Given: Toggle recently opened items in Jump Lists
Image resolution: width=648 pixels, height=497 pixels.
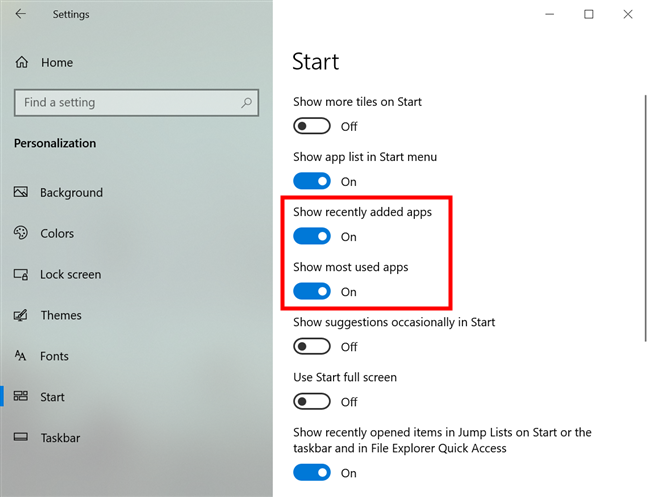Looking at the screenshot, I should [x=312, y=472].
